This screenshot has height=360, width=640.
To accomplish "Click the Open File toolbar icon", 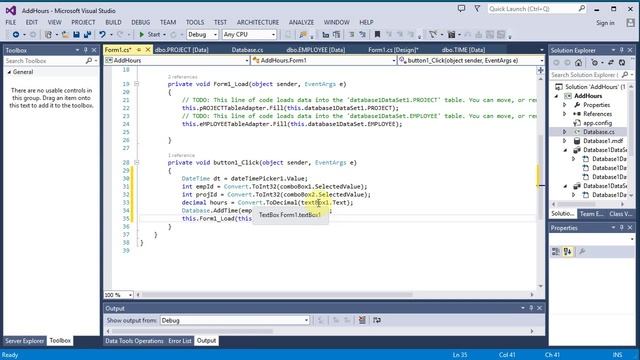I will tap(65, 35).
